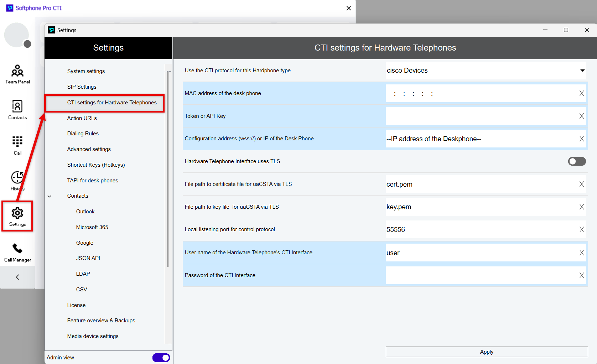Select JSON API contacts entry
Screen dimensions: 597x364
point(88,258)
